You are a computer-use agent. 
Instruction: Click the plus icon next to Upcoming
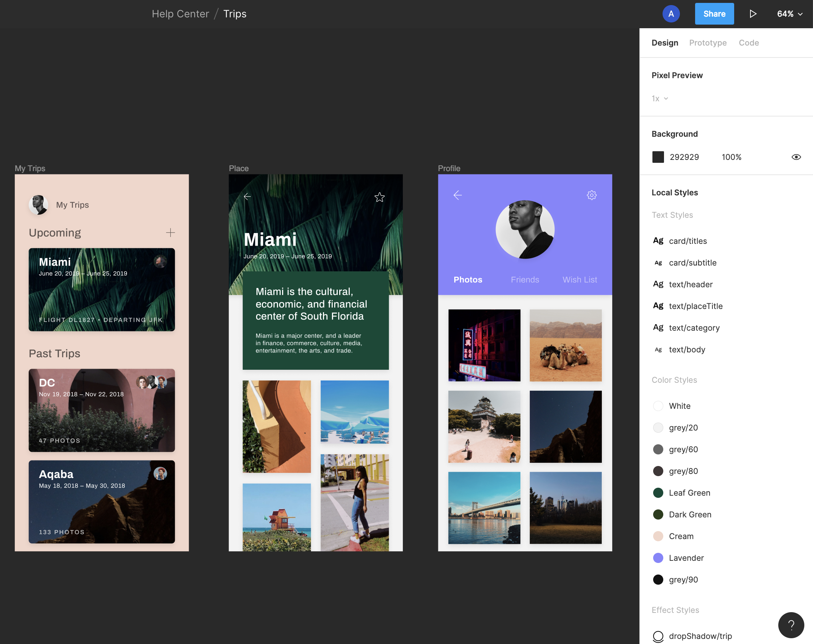tap(170, 233)
